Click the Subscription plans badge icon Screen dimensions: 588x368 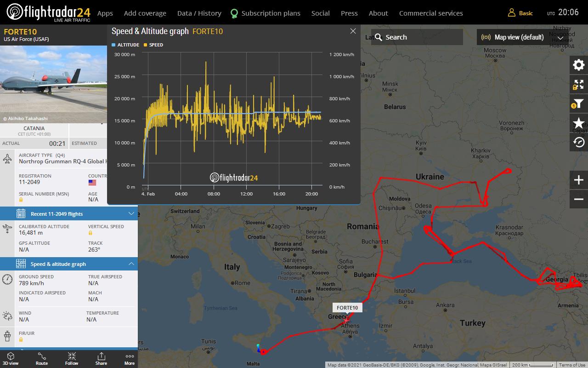click(x=234, y=13)
